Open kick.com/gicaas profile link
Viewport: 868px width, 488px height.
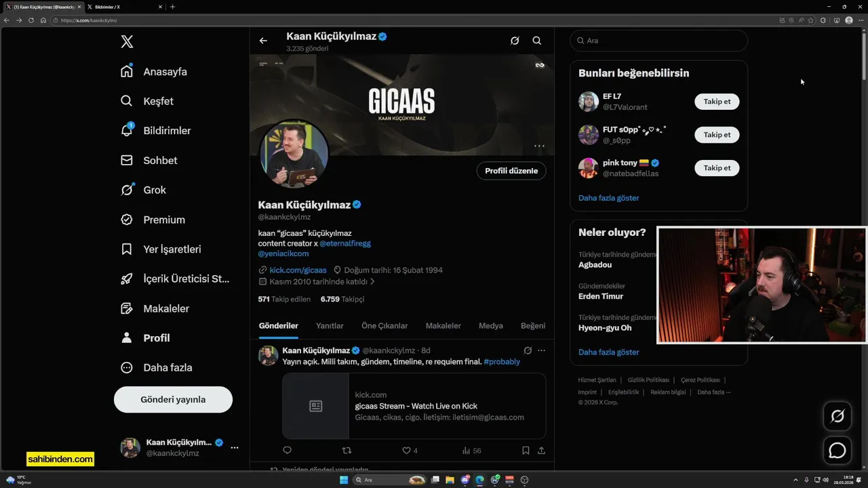298,270
